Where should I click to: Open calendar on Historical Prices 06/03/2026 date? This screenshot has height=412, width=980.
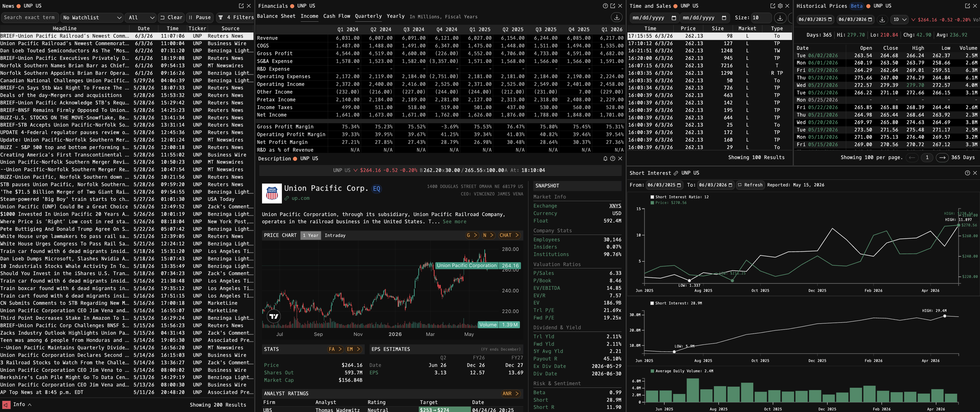click(870, 19)
